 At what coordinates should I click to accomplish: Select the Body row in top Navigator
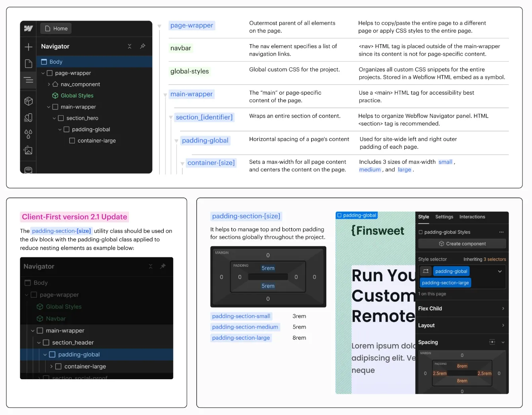pos(94,62)
